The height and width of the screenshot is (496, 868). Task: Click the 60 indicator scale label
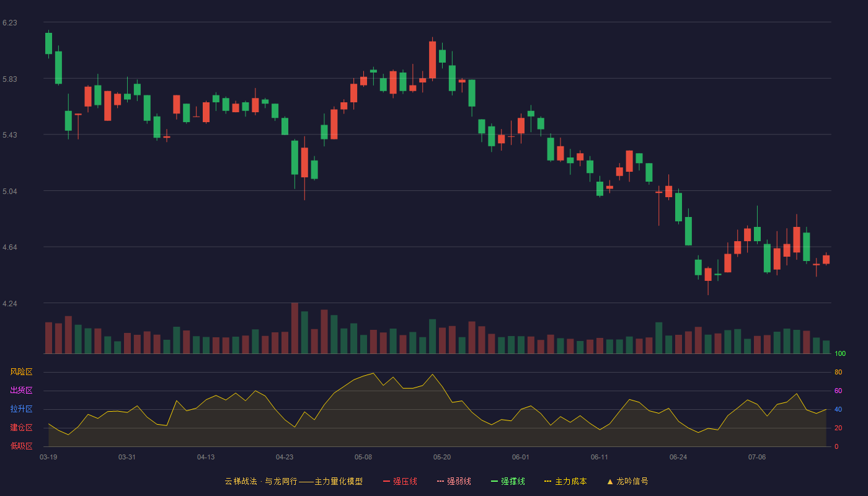point(838,391)
